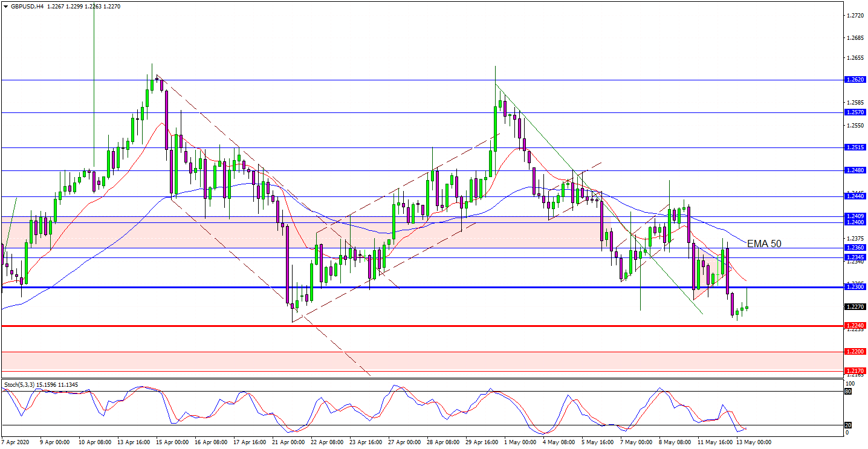Select the blue horizontal line at 1.2620
868x449 pixels.
point(422,80)
